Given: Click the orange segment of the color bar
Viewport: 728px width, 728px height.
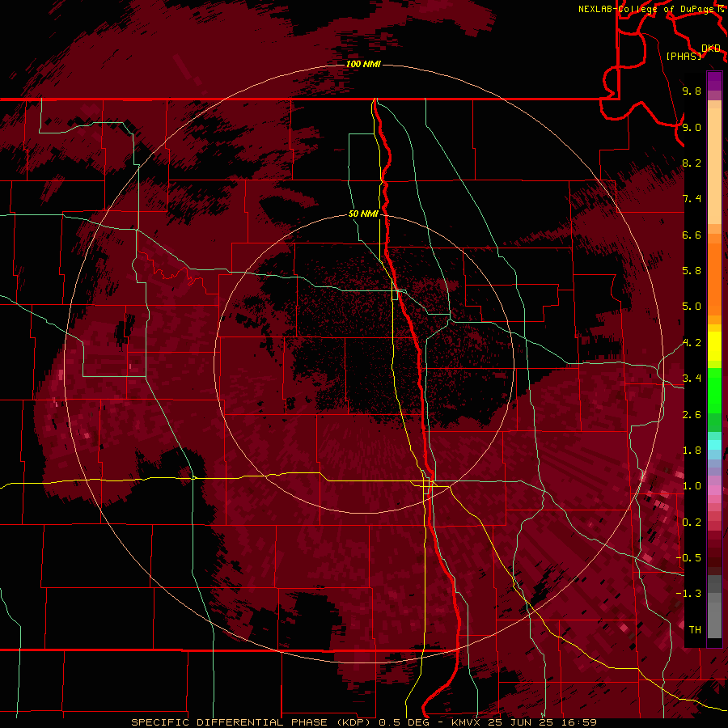Looking at the screenshot, I should [x=714, y=279].
